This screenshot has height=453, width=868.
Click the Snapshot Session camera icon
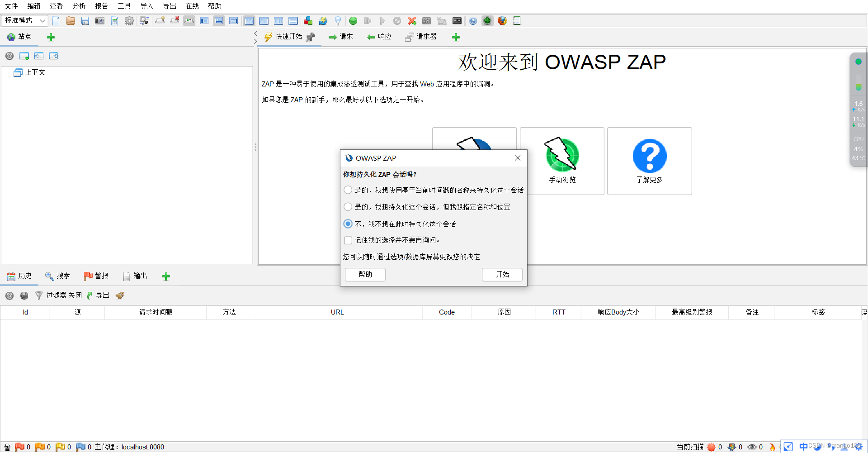coord(100,21)
